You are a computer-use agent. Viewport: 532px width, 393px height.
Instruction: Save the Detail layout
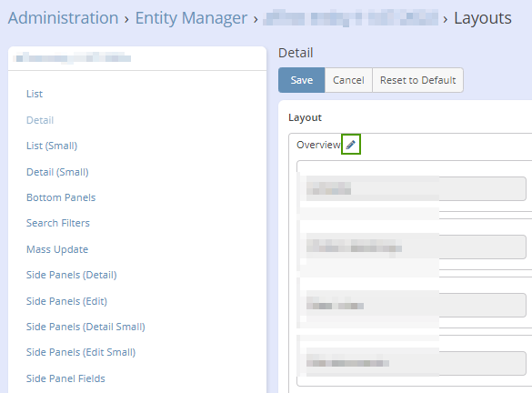pos(302,80)
